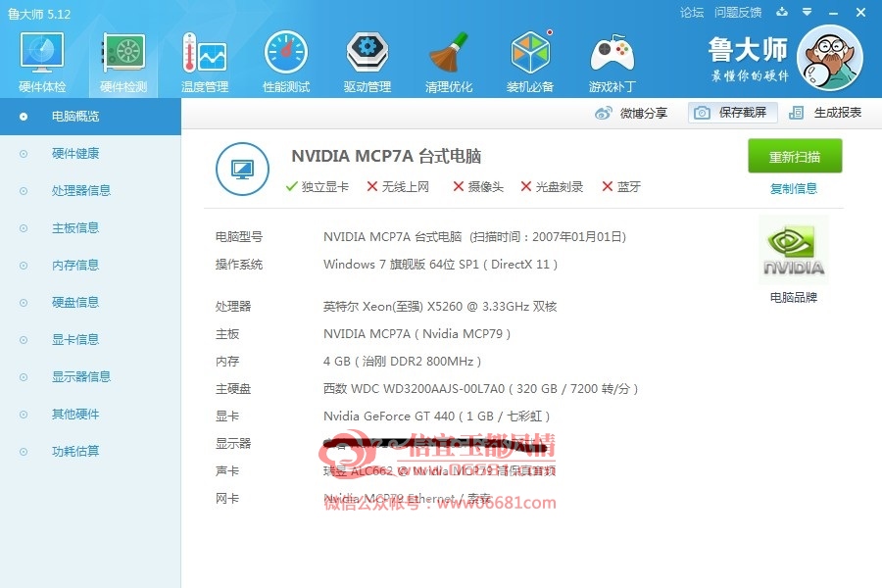Click the green 重新扫描 button
This screenshot has width=882, height=588.
794,157
